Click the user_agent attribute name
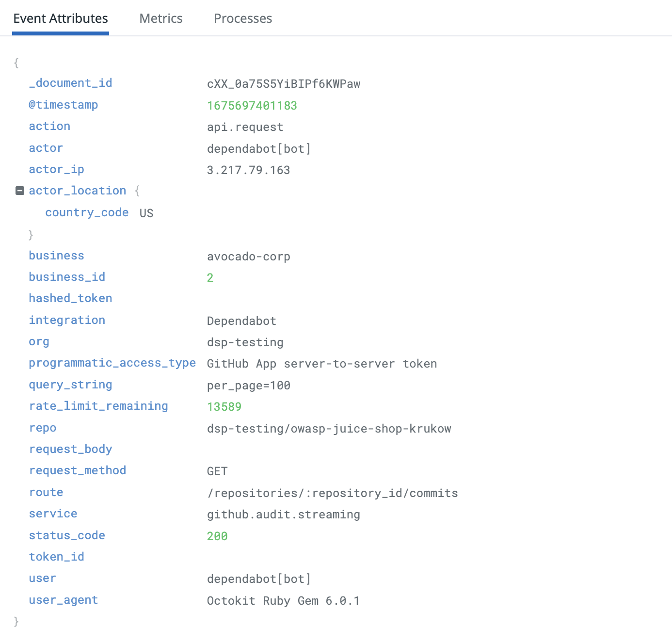The width and height of the screenshot is (672, 644). 63,600
